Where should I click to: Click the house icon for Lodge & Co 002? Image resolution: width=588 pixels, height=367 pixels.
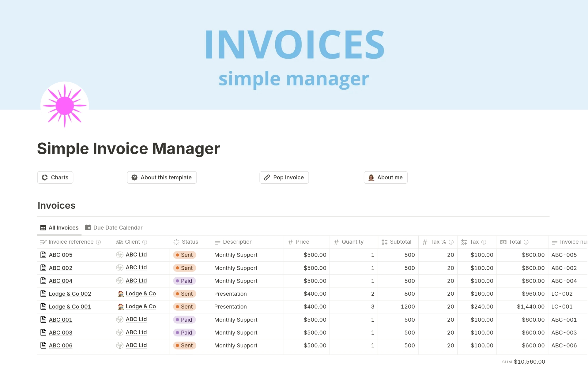(121, 294)
